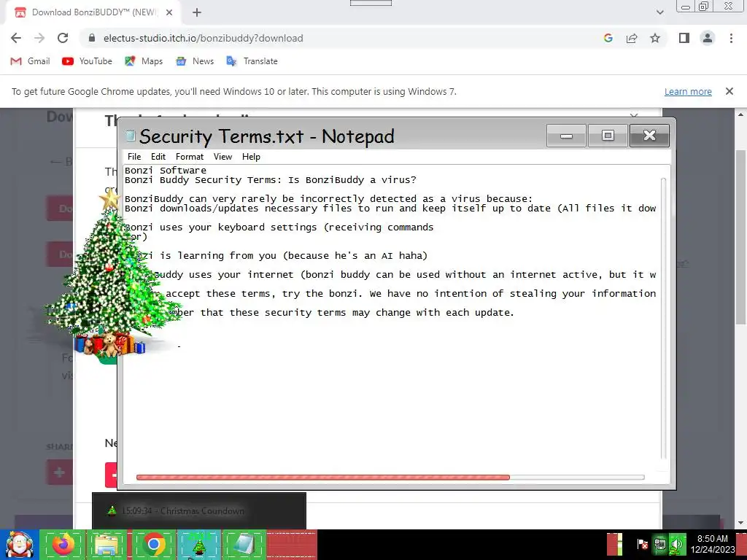Open volume speaker tray icon
Image resolution: width=747 pixels, height=560 pixels.
[x=676, y=544]
